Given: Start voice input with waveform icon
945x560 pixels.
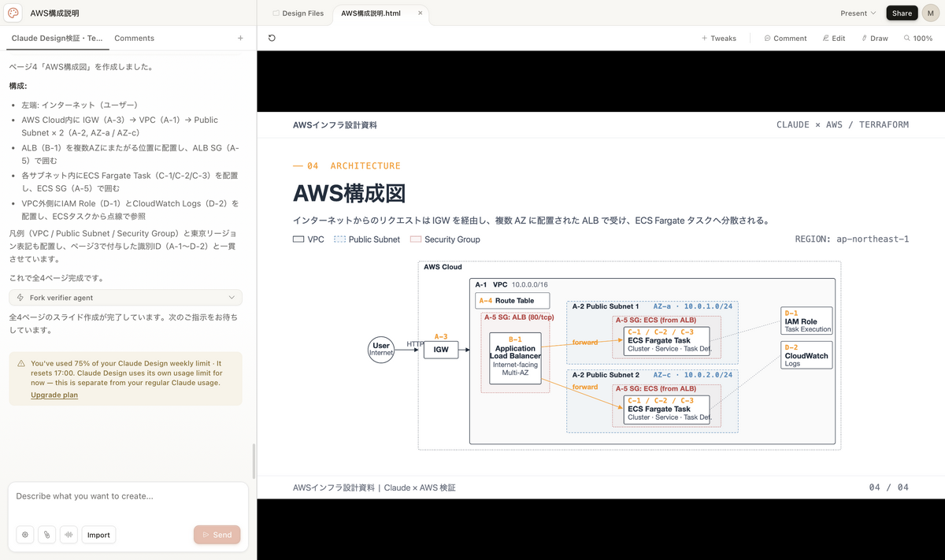Looking at the screenshot, I should point(69,535).
